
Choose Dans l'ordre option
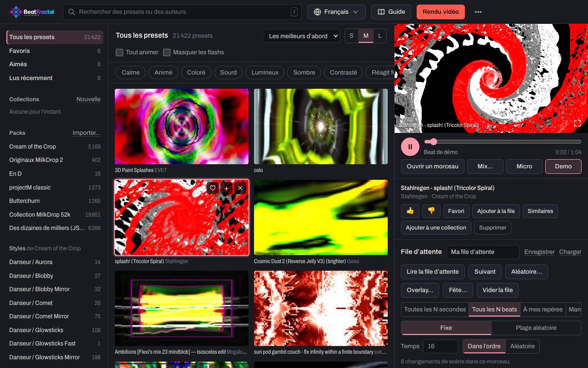484,346
